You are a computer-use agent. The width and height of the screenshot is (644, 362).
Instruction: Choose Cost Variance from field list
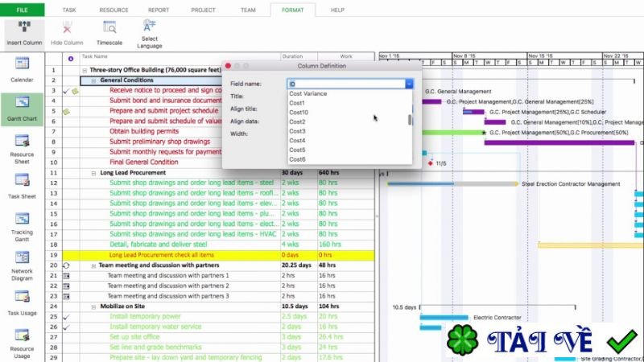[308, 93]
